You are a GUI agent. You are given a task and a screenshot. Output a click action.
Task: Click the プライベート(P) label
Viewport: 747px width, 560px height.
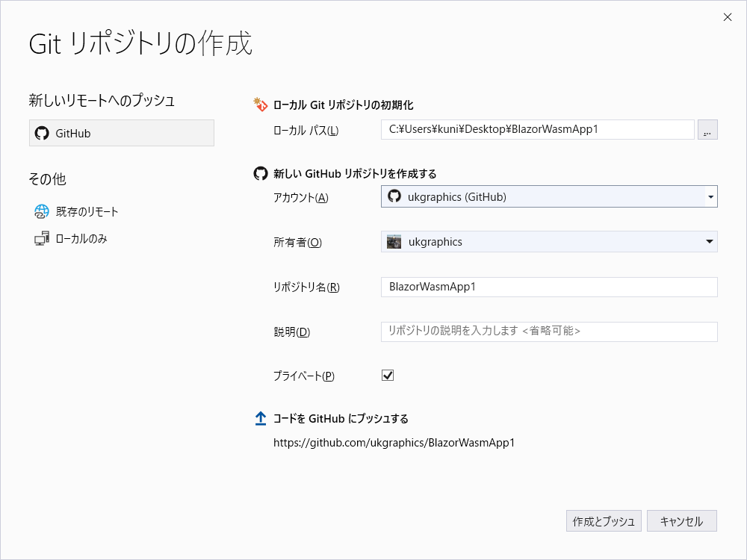[304, 376]
